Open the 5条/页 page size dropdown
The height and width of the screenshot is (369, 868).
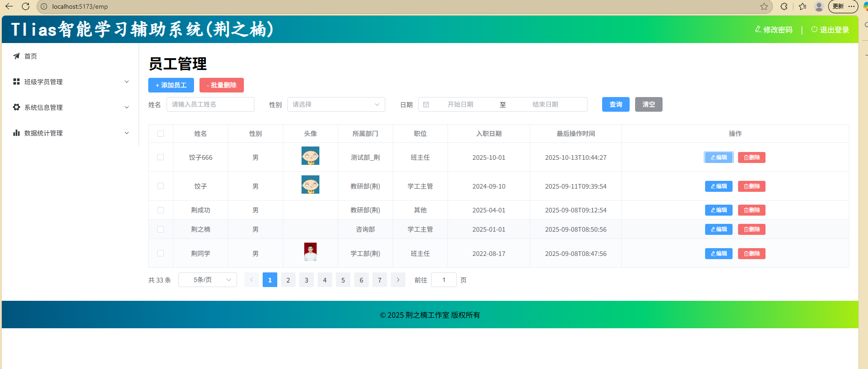[x=208, y=280]
